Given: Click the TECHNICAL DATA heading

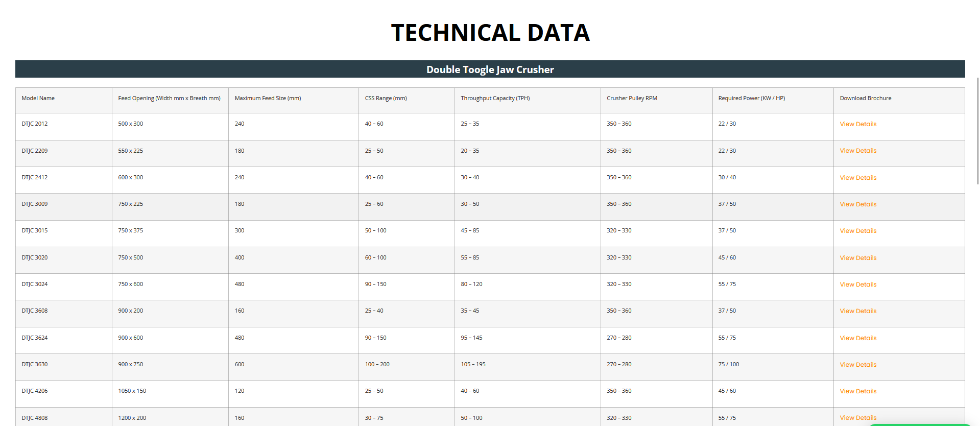Looking at the screenshot, I should coord(490,33).
